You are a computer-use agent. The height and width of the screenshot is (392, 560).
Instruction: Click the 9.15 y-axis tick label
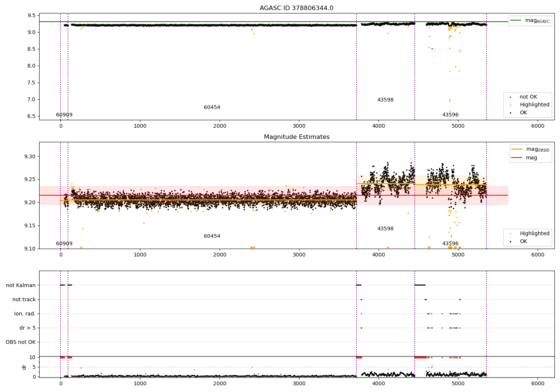click(x=30, y=226)
